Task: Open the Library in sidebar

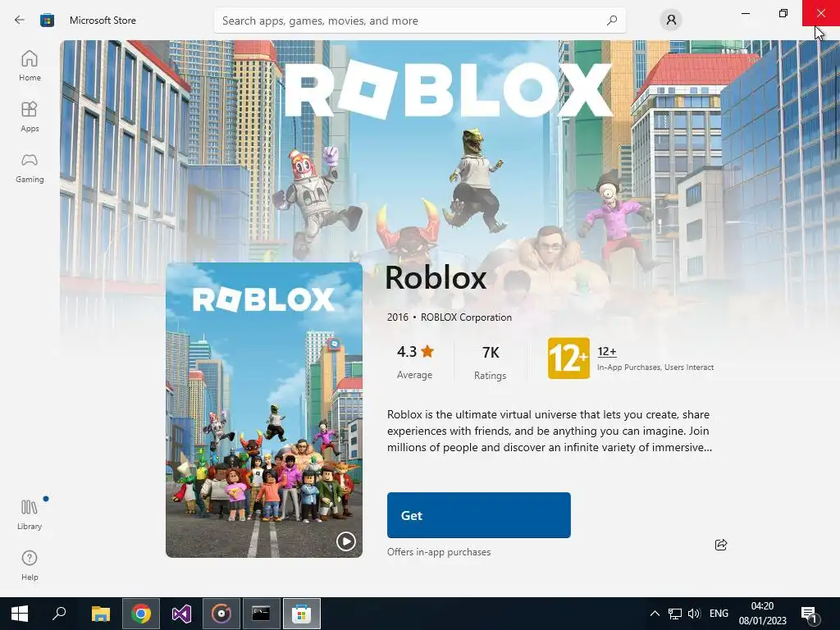Action: click(x=30, y=514)
